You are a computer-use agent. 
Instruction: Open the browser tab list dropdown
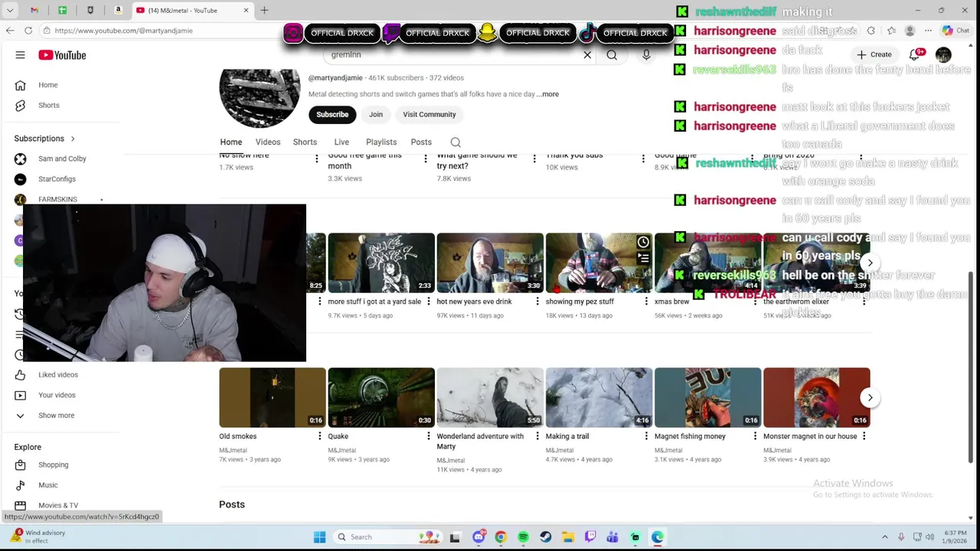coord(10,10)
